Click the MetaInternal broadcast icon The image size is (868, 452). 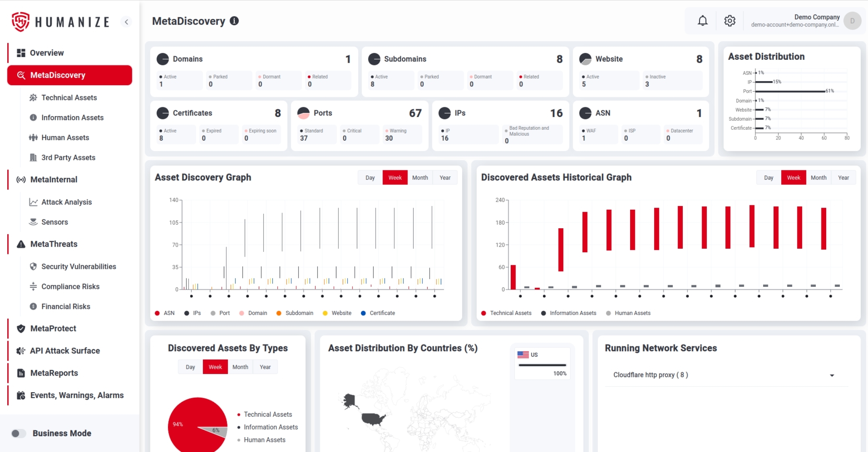[21, 180]
